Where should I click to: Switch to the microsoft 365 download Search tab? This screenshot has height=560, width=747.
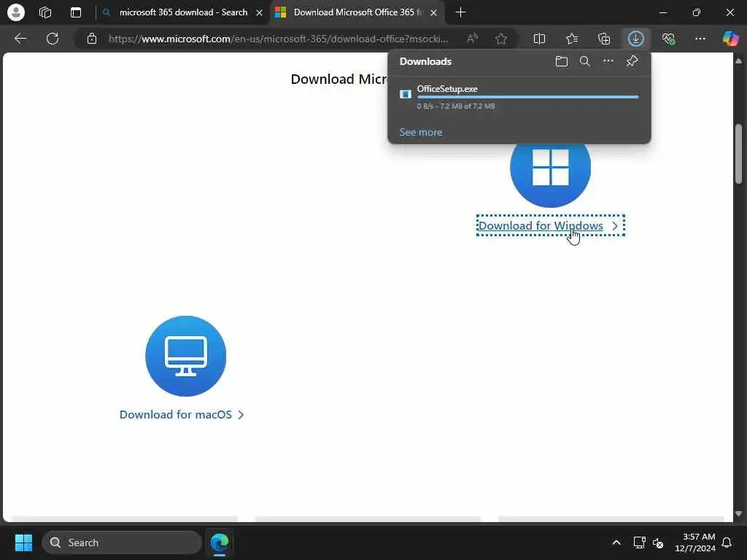183,12
